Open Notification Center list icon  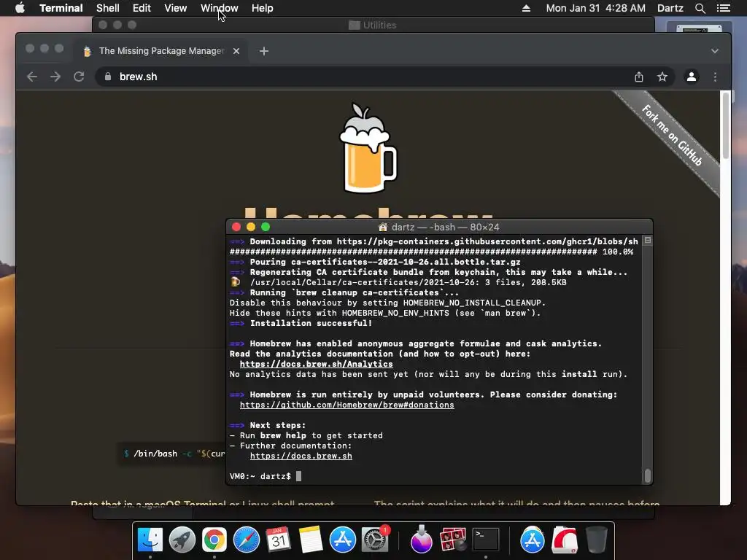pyautogui.click(x=723, y=8)
